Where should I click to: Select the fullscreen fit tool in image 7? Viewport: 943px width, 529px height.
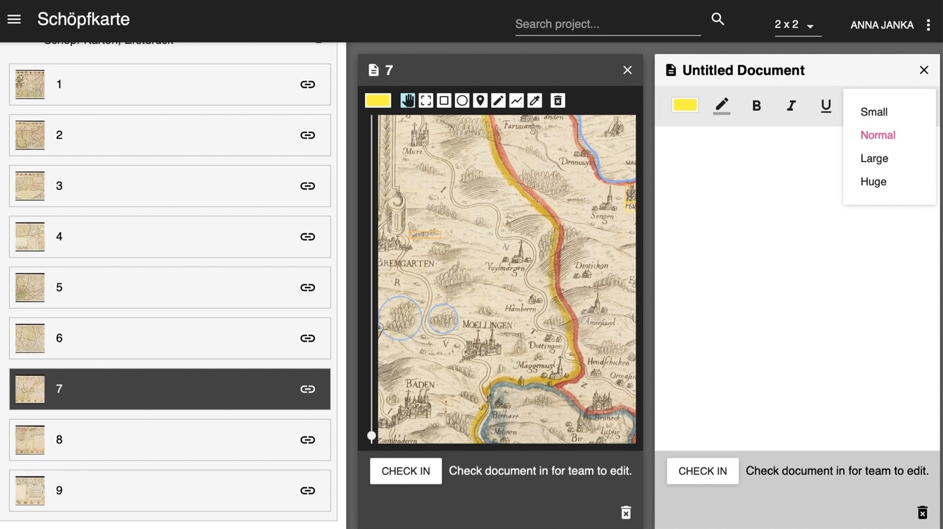coord(426,100)
